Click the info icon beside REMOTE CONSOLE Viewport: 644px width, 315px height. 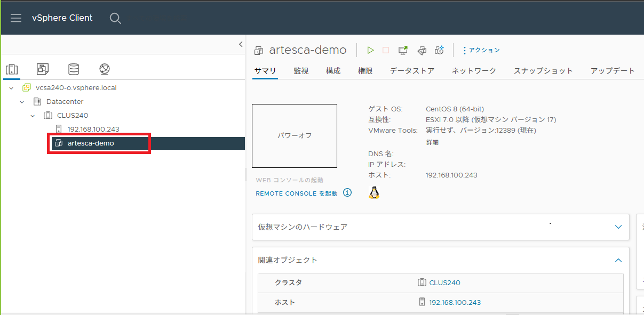(x=347, y=193)
